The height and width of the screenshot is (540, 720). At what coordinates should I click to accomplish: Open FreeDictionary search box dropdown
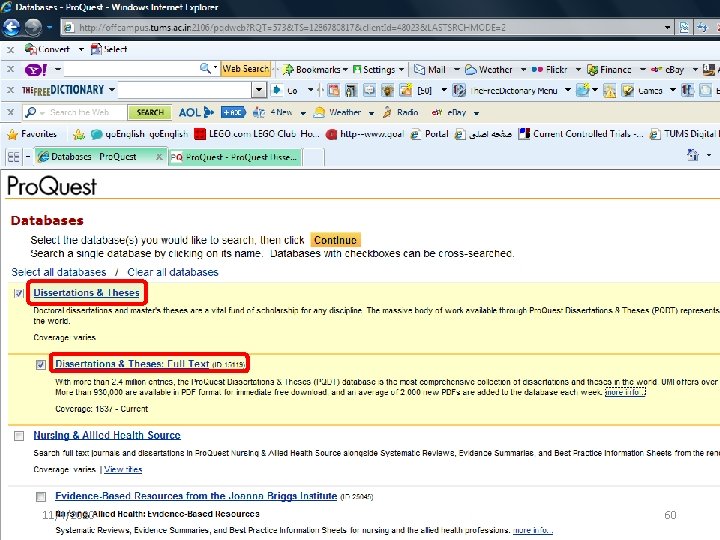pyautogui.click(x=259, y=90)
